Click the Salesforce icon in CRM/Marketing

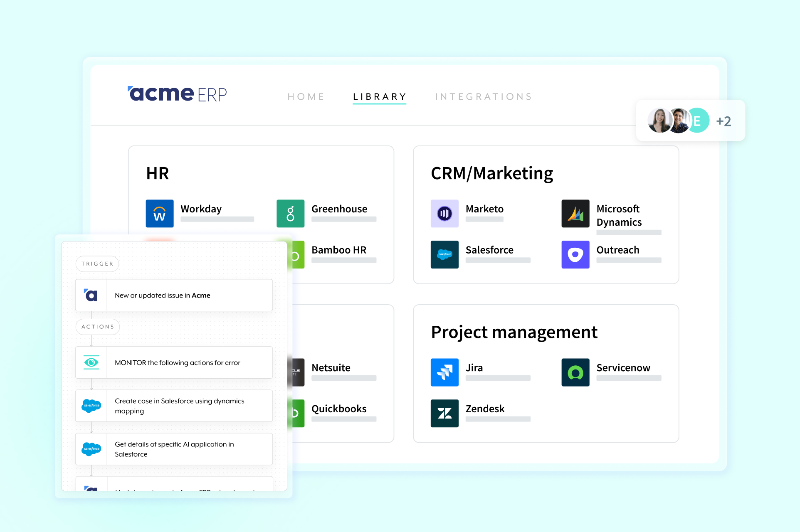click(444, 254)
